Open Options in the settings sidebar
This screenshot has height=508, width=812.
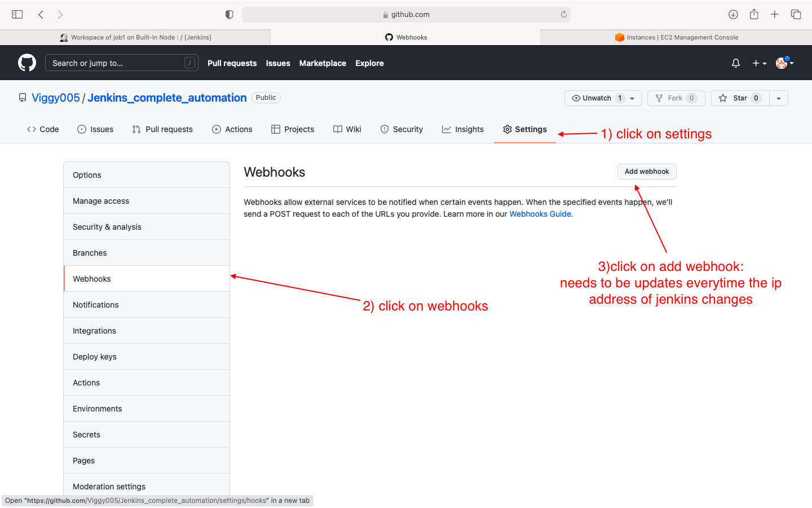(147, 175)
